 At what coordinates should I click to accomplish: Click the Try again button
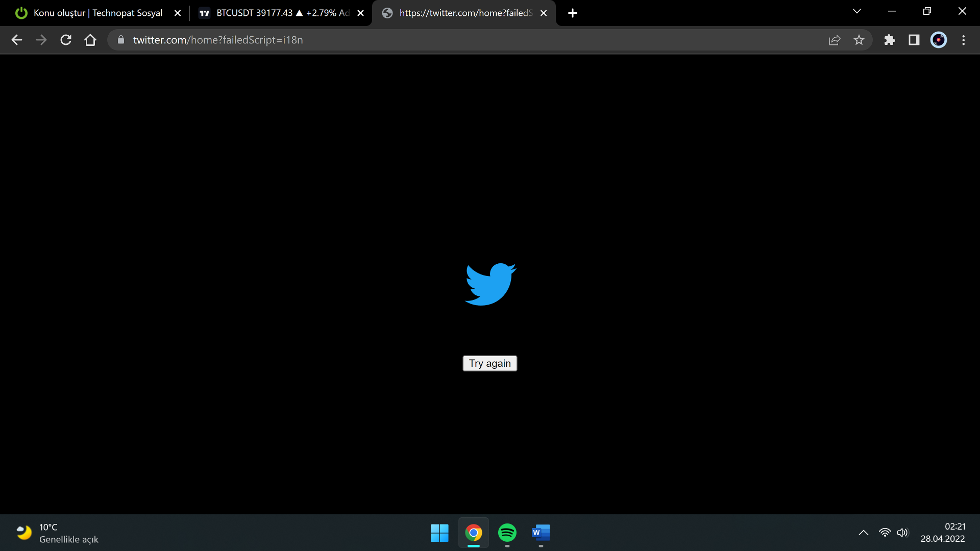click(489, 363)
